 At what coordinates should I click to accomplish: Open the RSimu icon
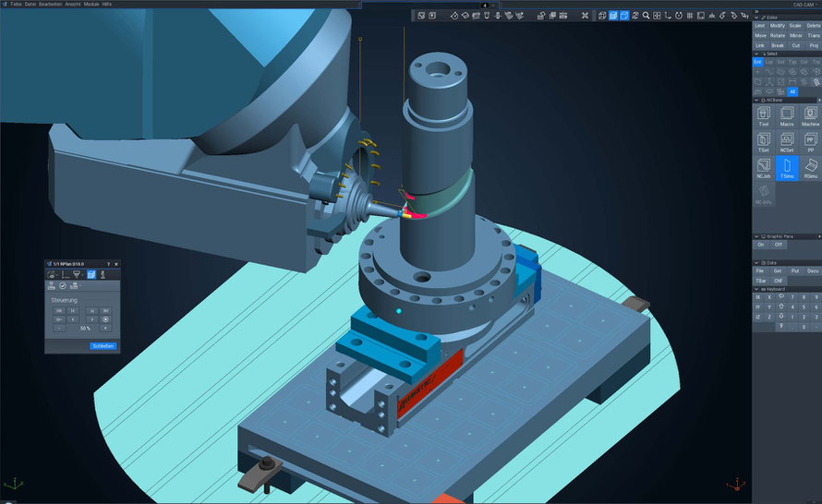click(x=810, y=168)
